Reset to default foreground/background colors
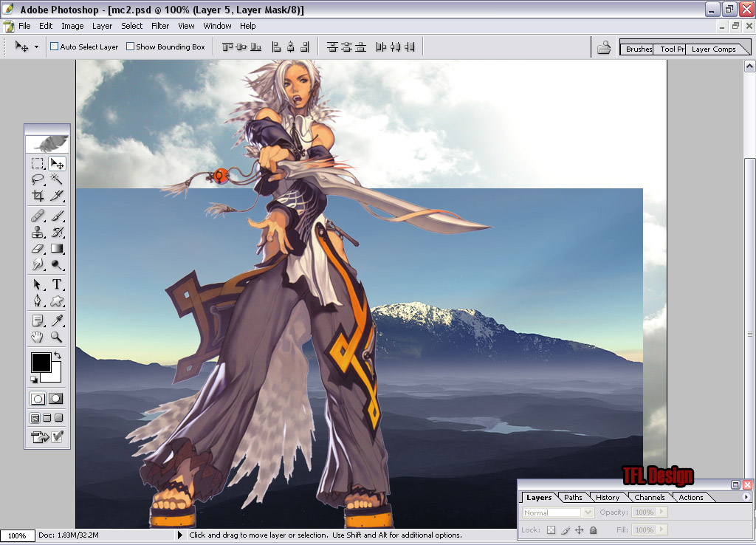Screen dimensions: 756x545 34,380
